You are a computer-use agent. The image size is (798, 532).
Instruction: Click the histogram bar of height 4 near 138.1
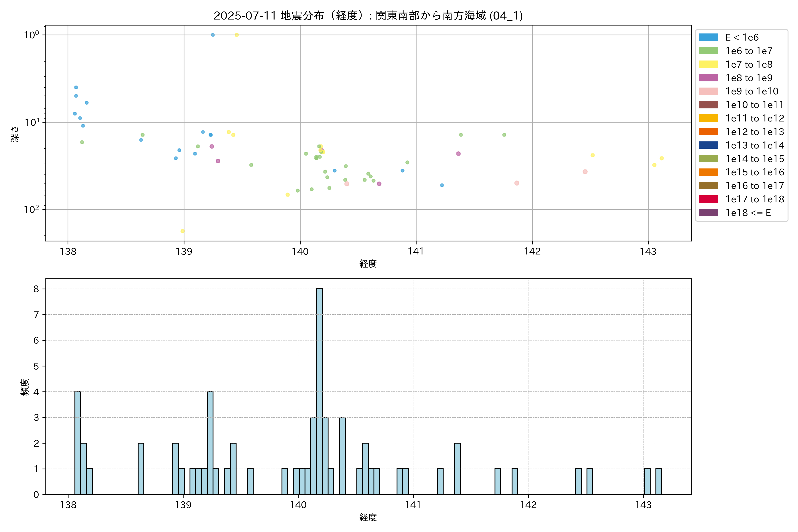click(78, 443)
